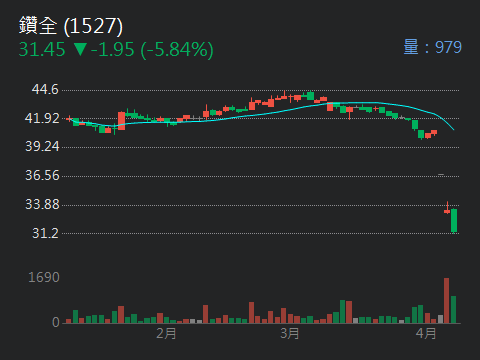Click the percentage change (-5.84%)

177,50
